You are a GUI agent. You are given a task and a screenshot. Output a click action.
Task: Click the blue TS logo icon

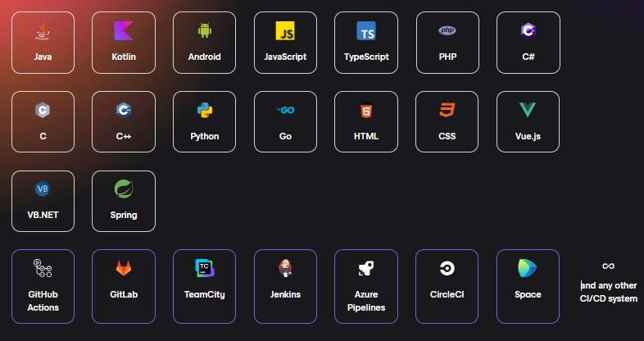click(x=366, y=31)
